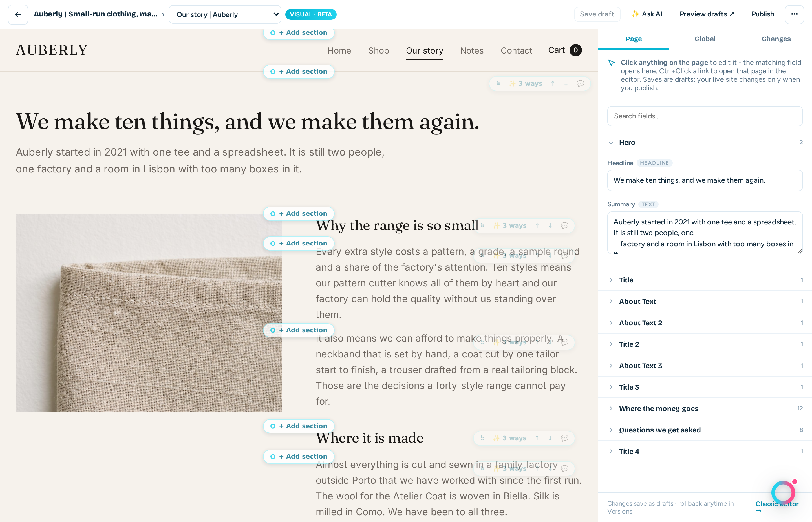Open Preview drafts
Screen dimensions: 812x522
(x=707, y=14)
